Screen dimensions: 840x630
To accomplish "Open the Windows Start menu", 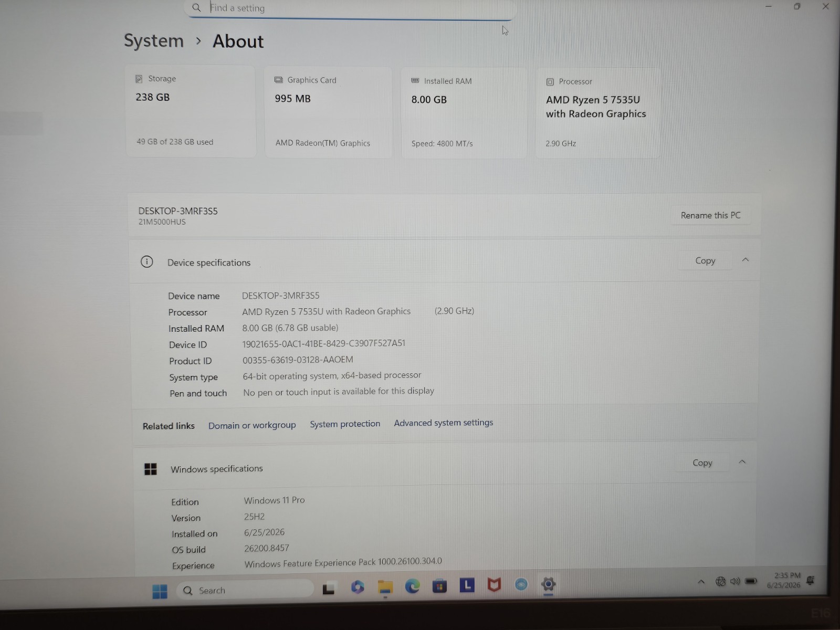I will (x=160, y=592).
